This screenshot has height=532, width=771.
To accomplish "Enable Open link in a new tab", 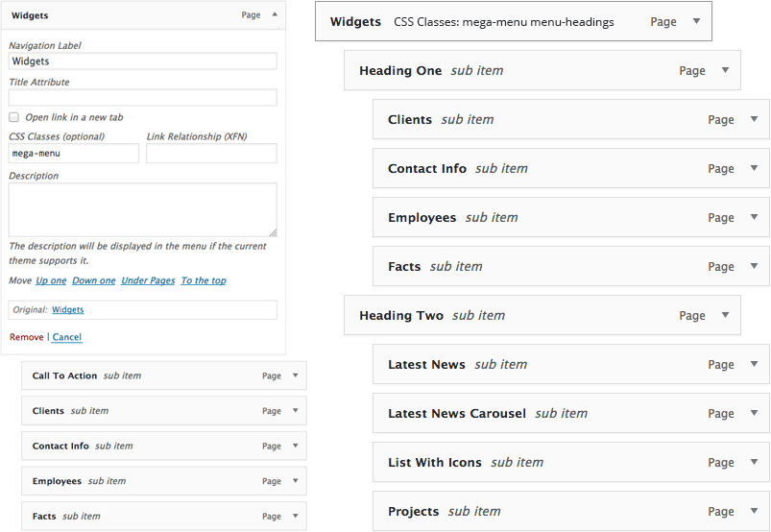I will [13, 117].
